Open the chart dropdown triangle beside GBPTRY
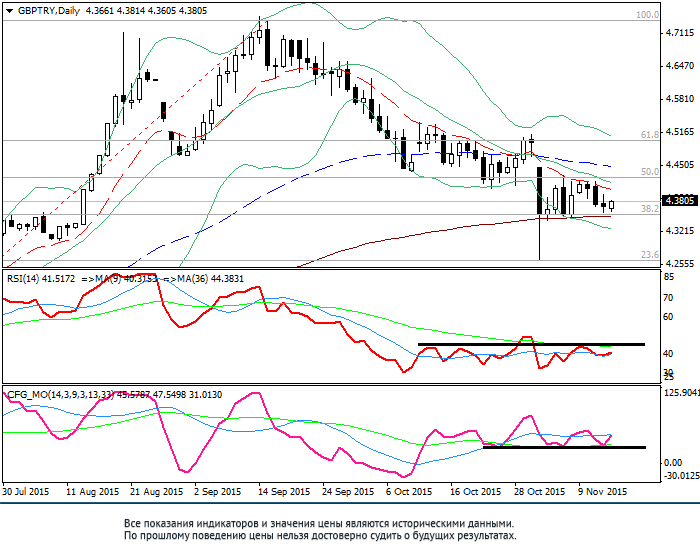The height and width of the screenshot is (552, 700). 9,11
